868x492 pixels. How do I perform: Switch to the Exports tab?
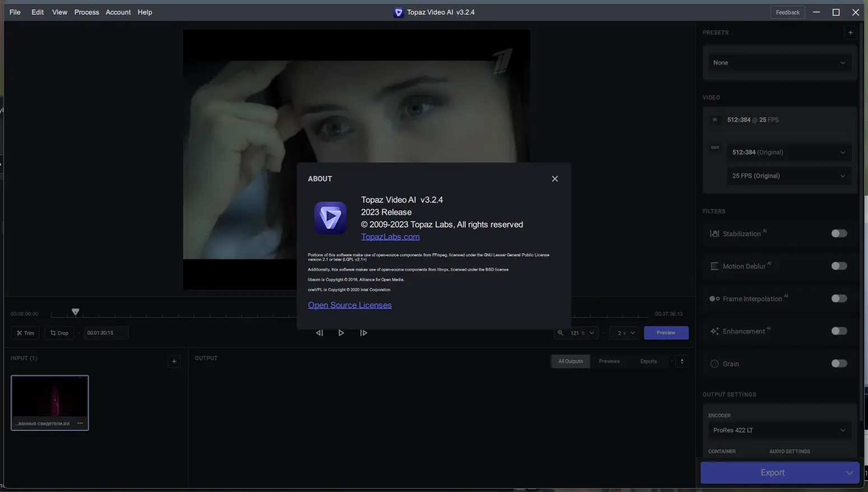[648, 361]
